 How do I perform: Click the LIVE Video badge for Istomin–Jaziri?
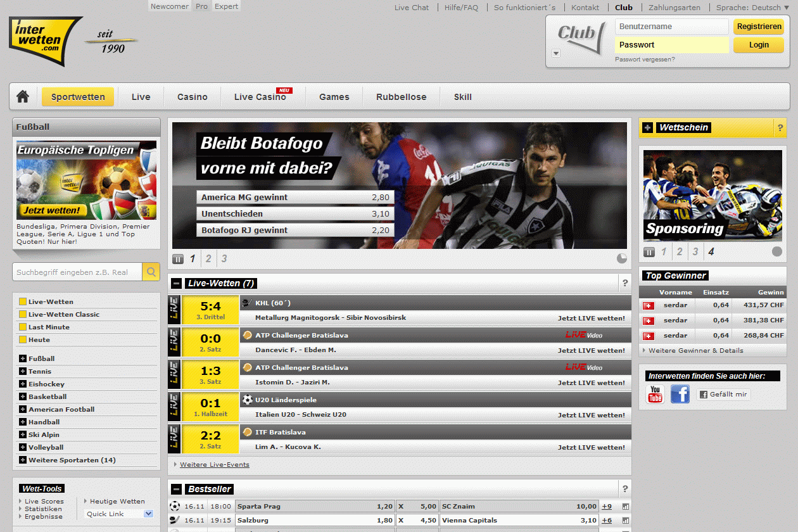coord(584,367)
